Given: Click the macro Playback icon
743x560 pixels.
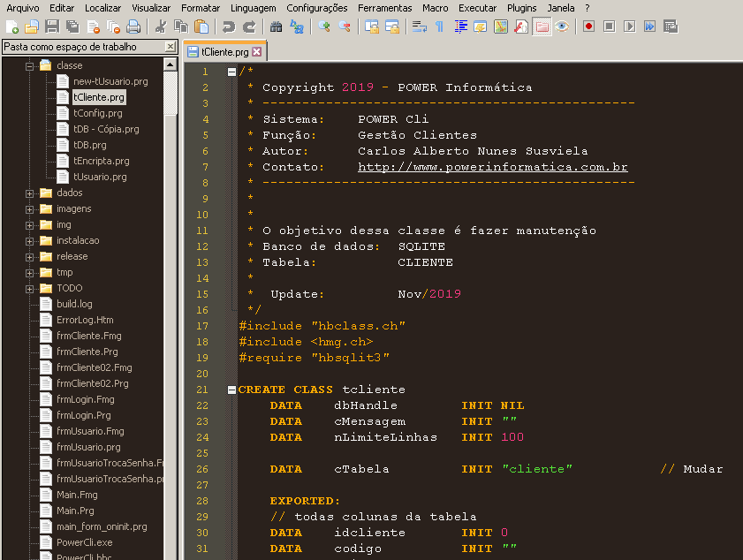Looking at the screenshot, I should pos(630,26).
